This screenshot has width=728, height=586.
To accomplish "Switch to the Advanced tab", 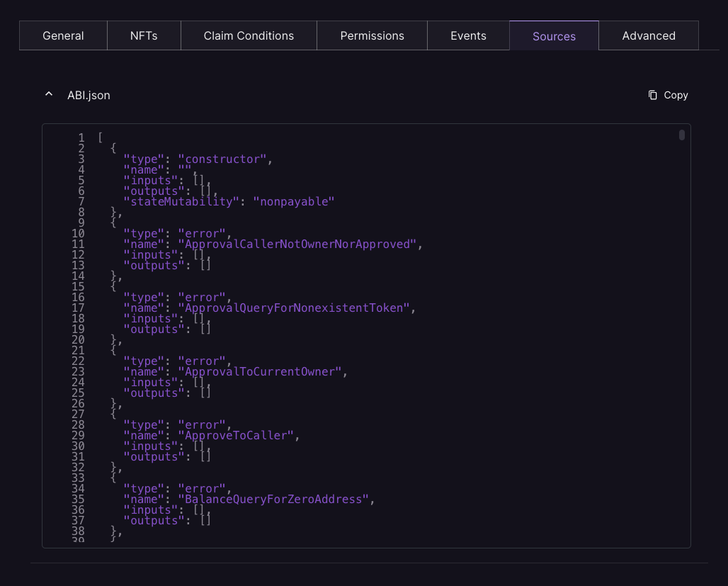I will tap(649, 35).
